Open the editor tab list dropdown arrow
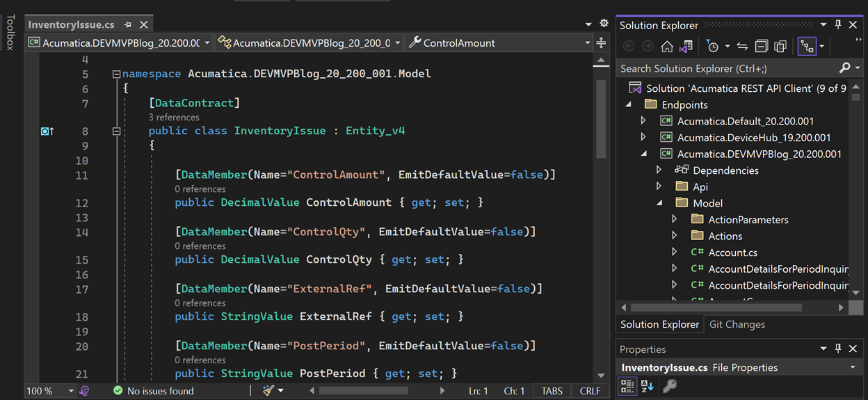The image size is (868, 400). [589, 24]
